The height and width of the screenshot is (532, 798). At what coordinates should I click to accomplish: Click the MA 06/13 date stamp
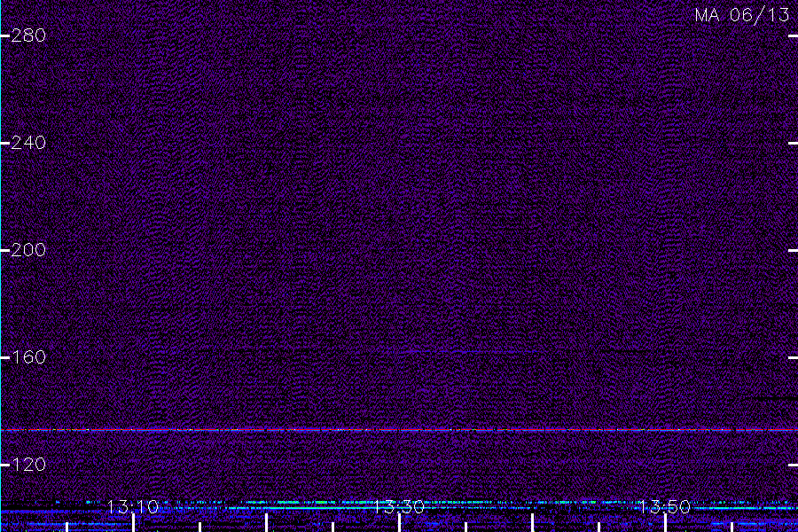click(x=742, y=15)
